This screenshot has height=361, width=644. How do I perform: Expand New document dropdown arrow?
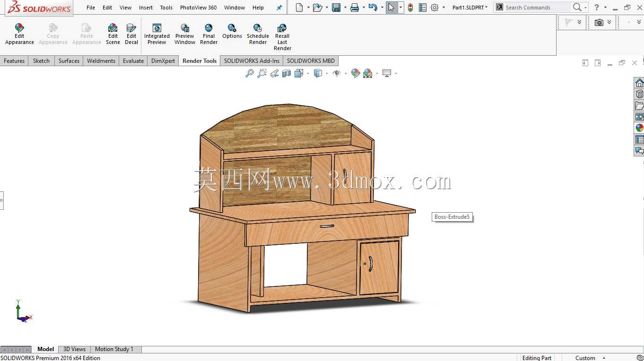308,8
